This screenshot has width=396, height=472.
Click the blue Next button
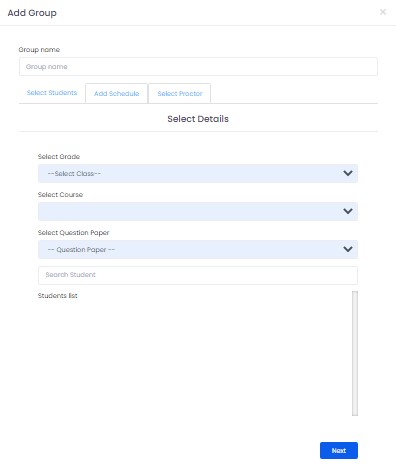[339, 450]
